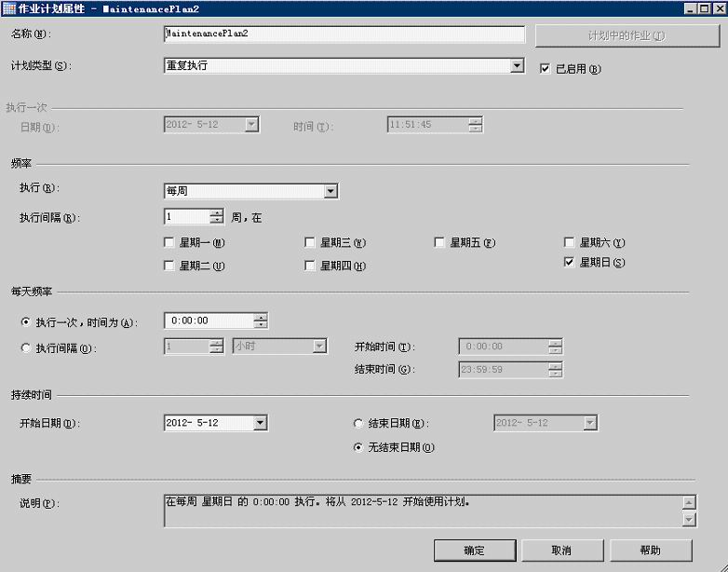Click the title bar dialog icon
This screenshot has height=572, width=728.
9,8
